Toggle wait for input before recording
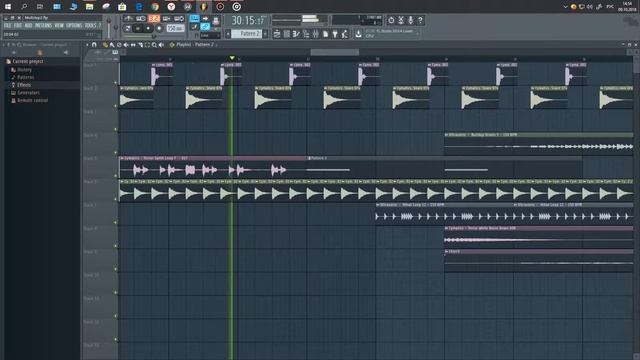Viewport: 640px width, 360px height. click(141, 19)
